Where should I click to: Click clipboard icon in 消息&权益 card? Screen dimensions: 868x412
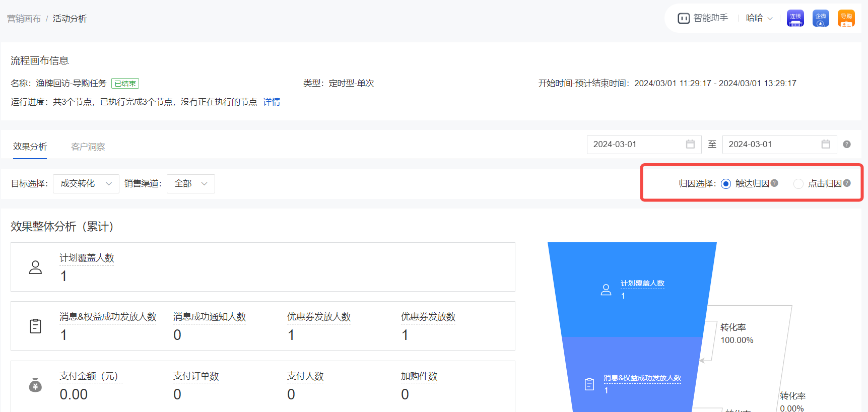(x=35, y=326)
